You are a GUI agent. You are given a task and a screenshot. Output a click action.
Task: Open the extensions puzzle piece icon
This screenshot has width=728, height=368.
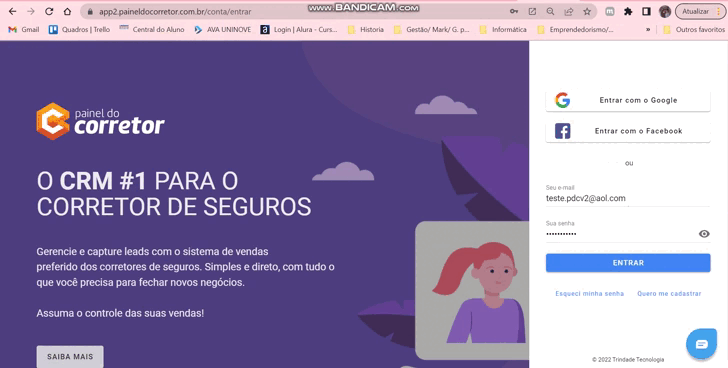(628, 12)
